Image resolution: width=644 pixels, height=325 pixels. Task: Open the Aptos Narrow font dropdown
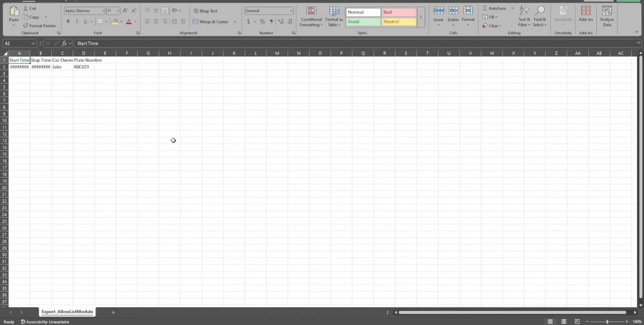coord(102,11)
